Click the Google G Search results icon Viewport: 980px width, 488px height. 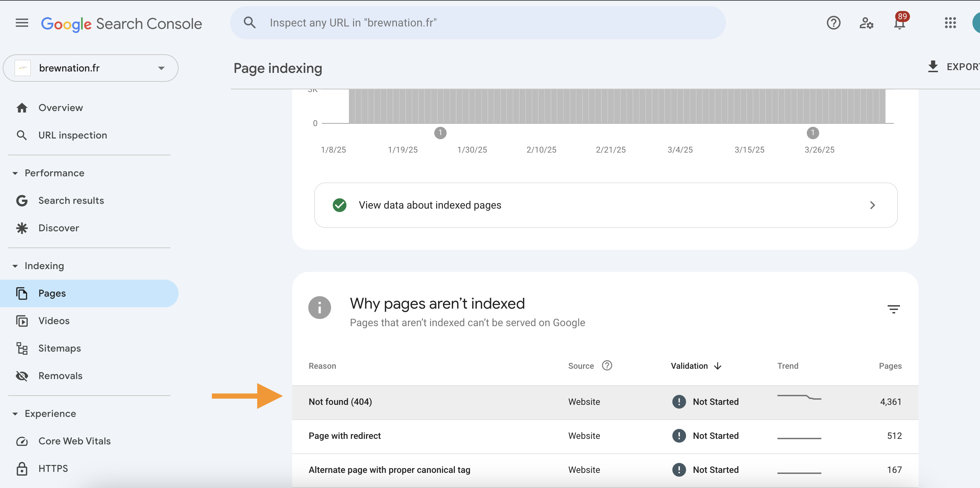coord(22,201)
